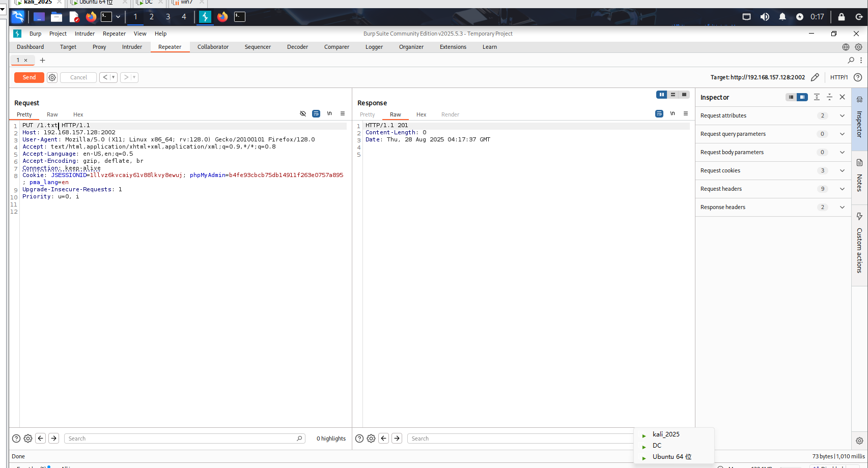The width and height of the screenshot is (868, 468).
Task: Open the Extensions tab
Action: [x=453, y=47]
